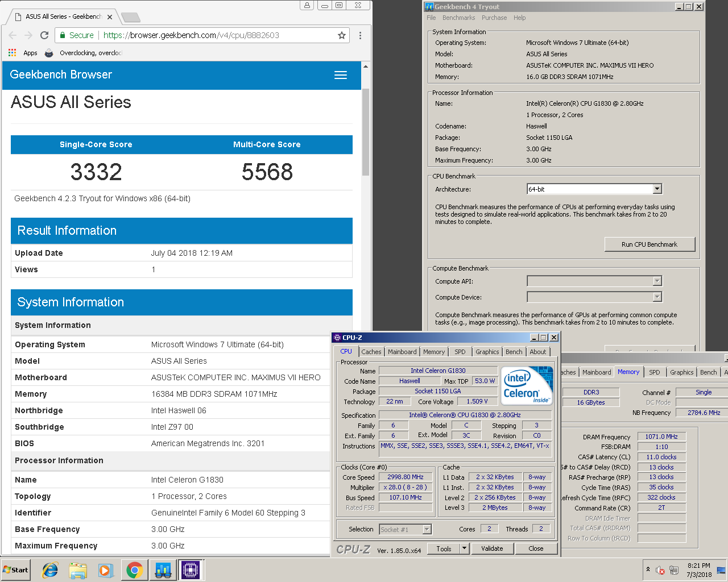Close the ASUS All Series tab
Image resolution: width=728 pixels, height=582 pixels.
click(110, 17)
